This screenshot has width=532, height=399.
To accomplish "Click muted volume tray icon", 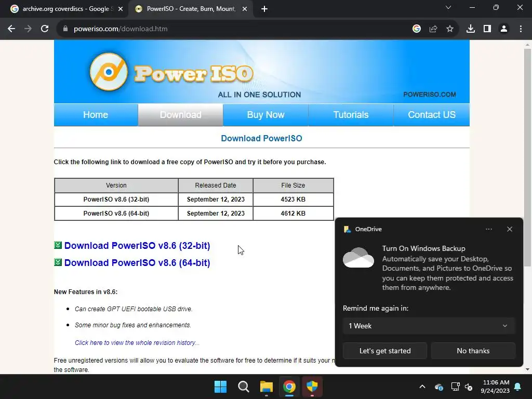I will pos(469,387).
